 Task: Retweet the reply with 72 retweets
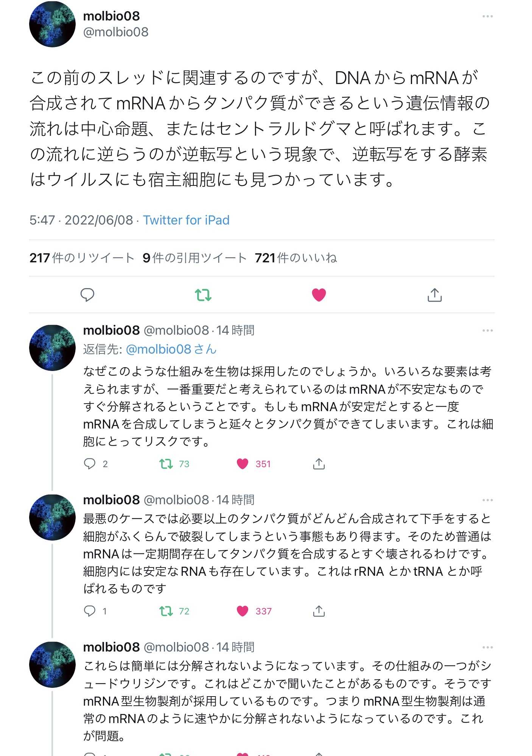click(x=166, y=611)
